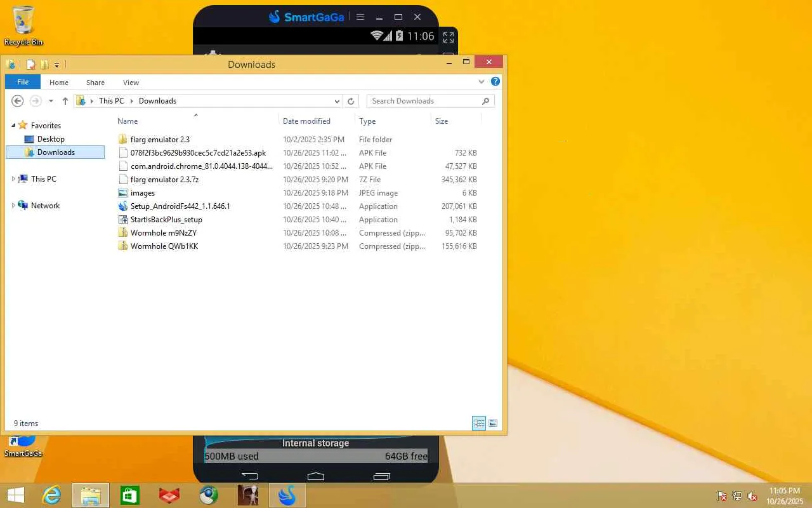Select the 'images' JPEG file icon
This screenshot has width=812, height=508.
pyautogui.click(x=123, y=193)
